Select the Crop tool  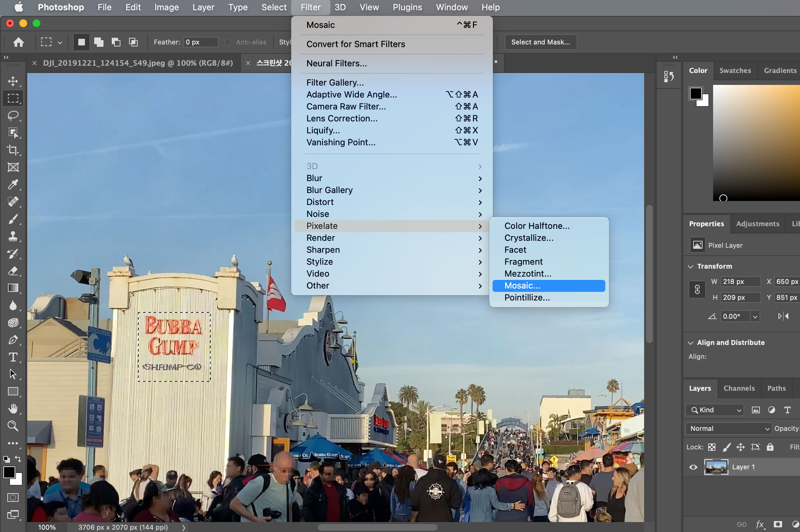13,150
